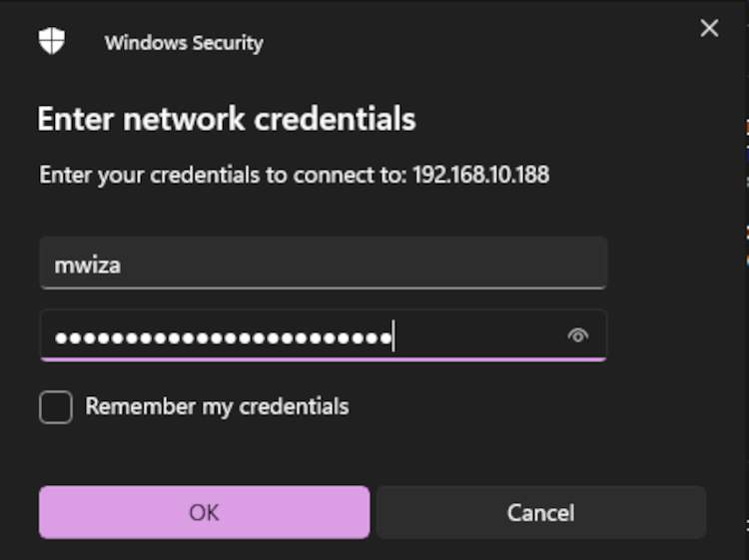Viewport: 749px width, 560px height.
Task: Tick the Remember my credentials checkbox
Action: pos(56,407)
